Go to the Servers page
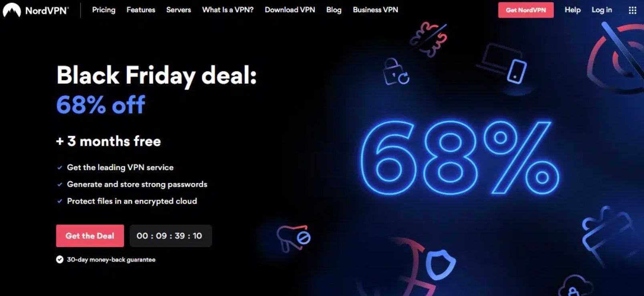 179,10
